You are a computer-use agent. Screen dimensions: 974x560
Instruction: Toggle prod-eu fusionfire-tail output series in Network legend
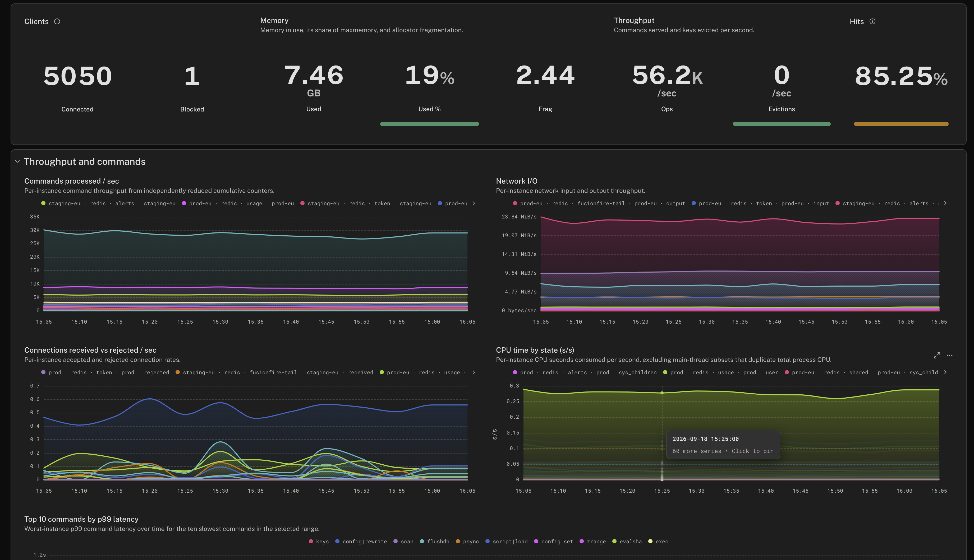pyautogui.click(x=599, y=203)
